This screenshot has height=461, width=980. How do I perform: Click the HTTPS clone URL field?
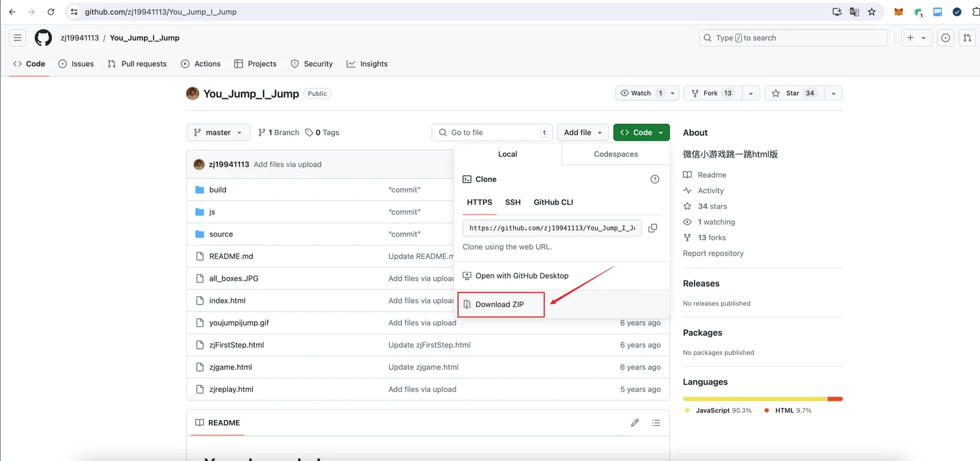552,228
